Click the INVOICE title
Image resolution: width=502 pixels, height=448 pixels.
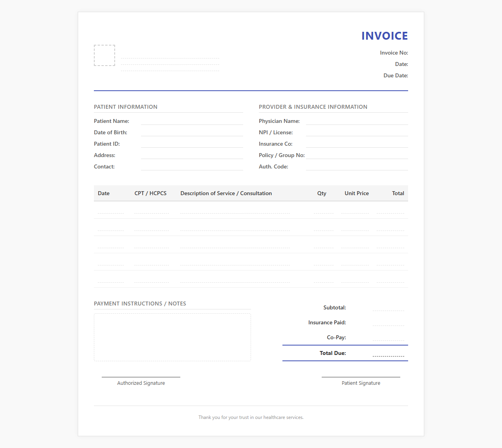385,36
